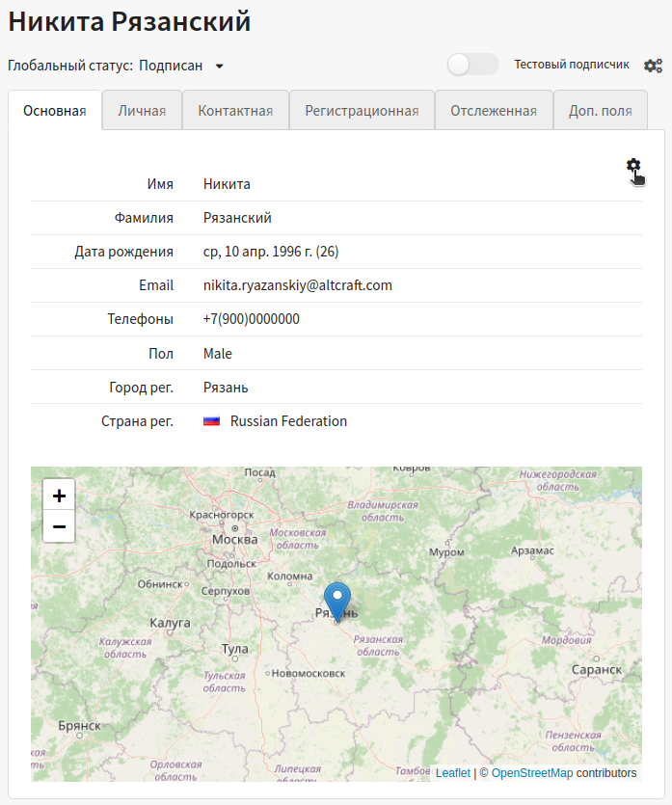Click the Имя value Никита
The image size is (672, 805).
coord(227,184)
